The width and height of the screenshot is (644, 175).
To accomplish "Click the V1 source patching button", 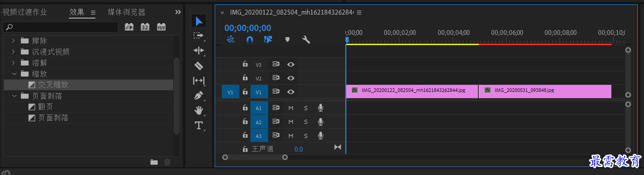I will pos(231,92).
